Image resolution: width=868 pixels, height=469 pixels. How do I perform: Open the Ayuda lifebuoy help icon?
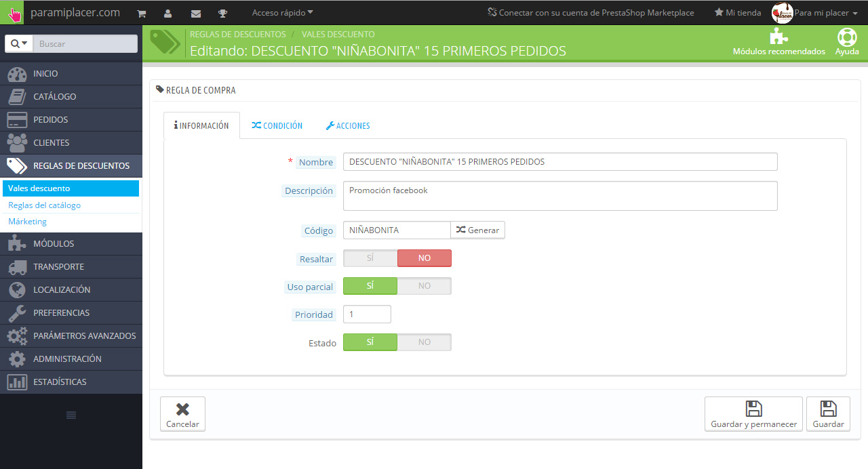click(847, 37)
